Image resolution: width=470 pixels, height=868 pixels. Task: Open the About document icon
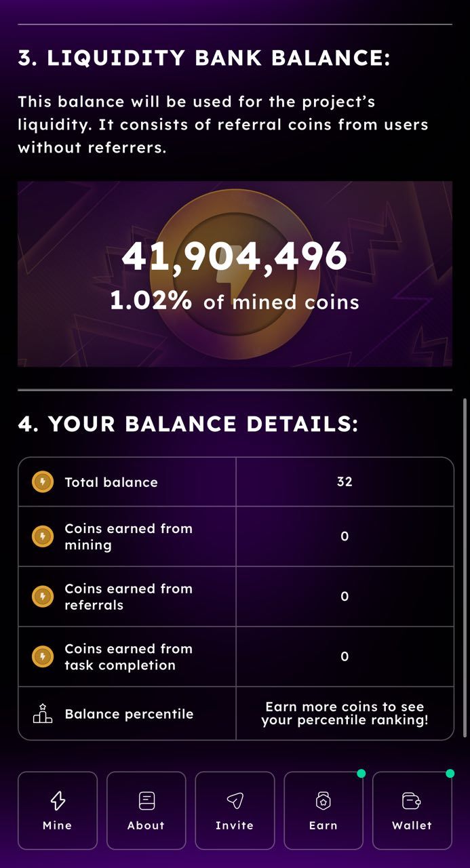click(146, 802)
